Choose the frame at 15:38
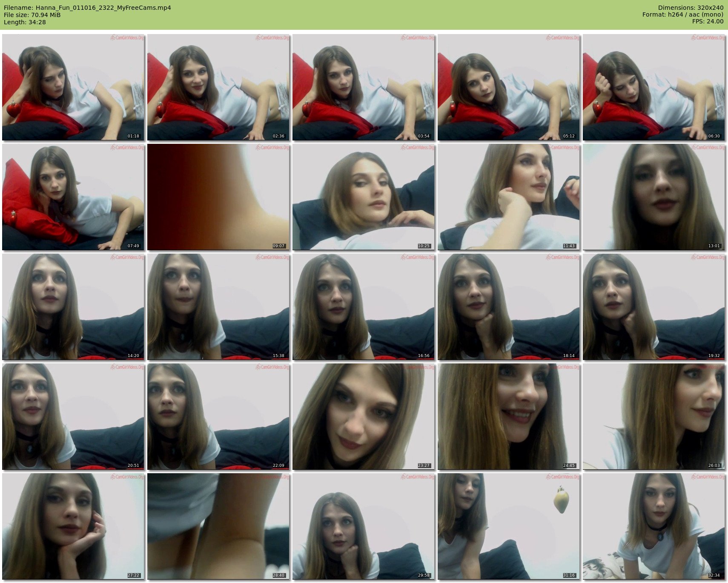The height and width of the screenshot is (583, 728). click(218, 307)
